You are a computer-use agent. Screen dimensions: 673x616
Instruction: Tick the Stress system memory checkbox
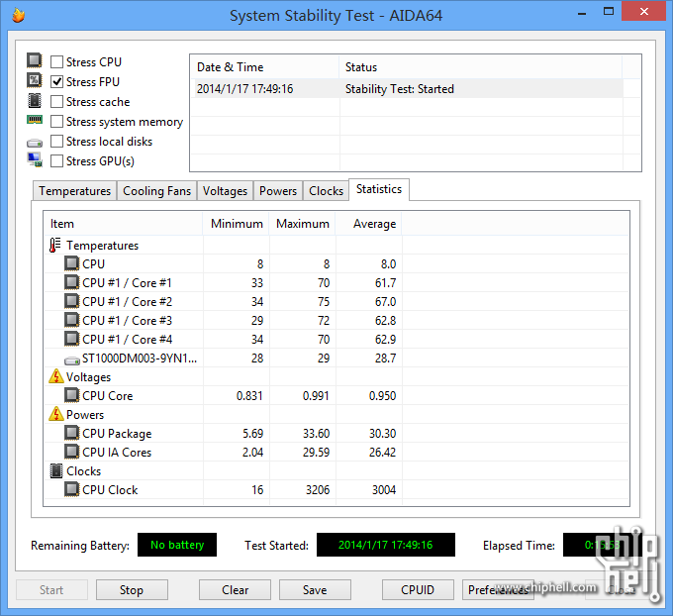(x=56, y=122)
